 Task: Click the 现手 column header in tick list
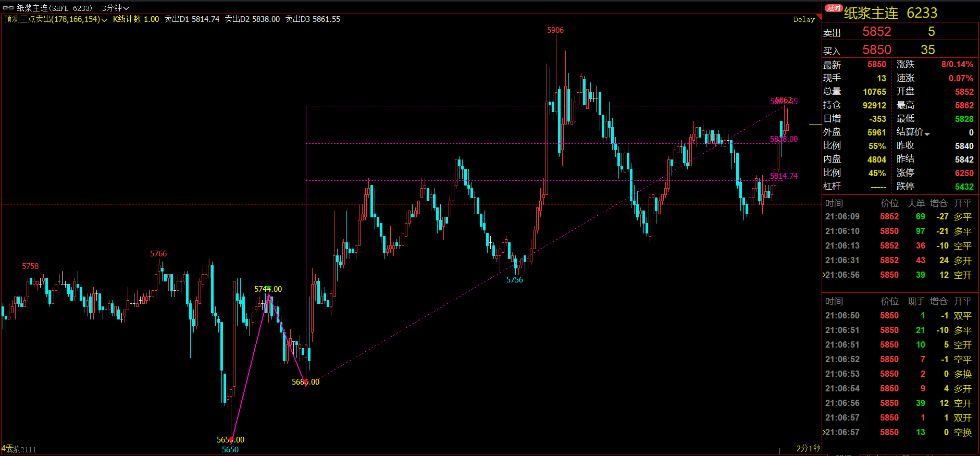[916, 301]
